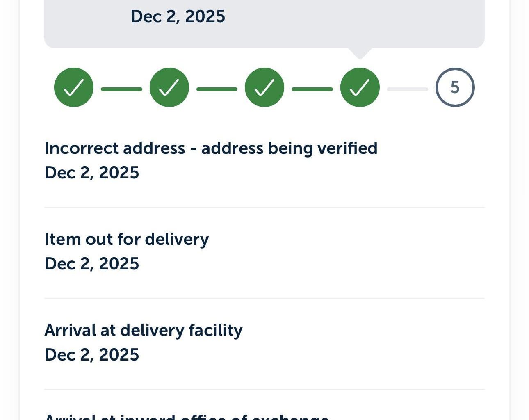Click the date under Item out for delivery
Viewport: 529px width, 420px height.
tap(92, 264)
